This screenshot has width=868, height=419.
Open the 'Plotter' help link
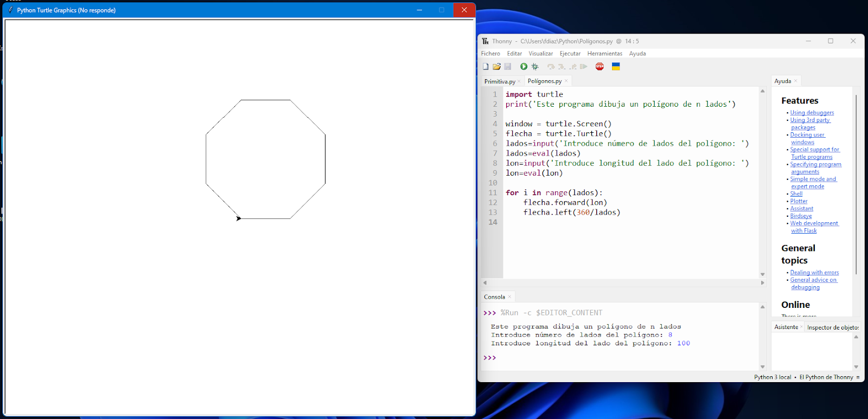pos(799,201)
